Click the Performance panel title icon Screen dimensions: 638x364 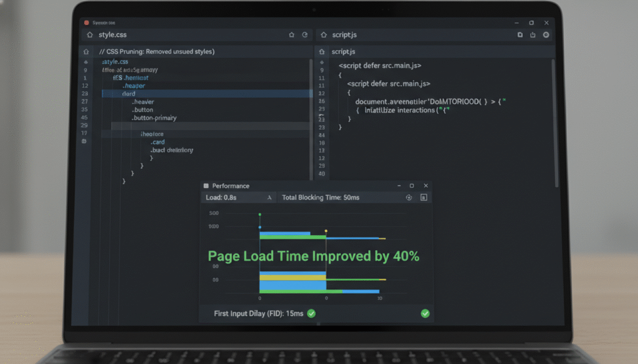(x=206, y=186)
